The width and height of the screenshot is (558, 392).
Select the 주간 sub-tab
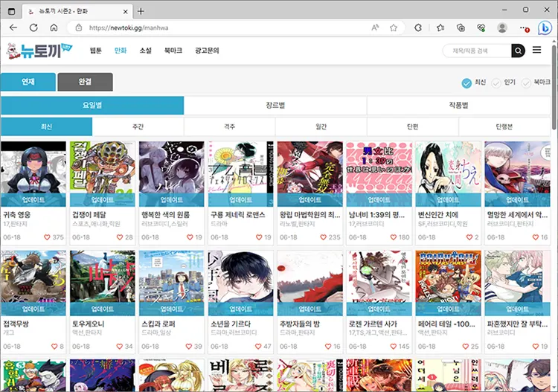138,126
